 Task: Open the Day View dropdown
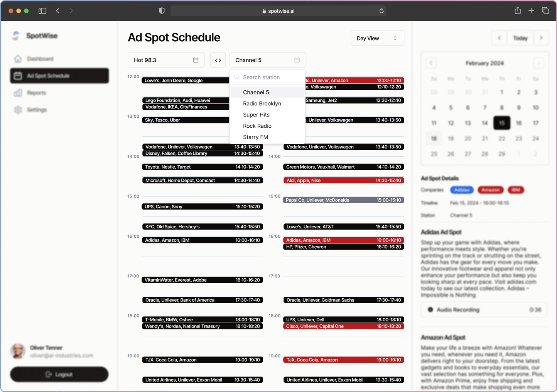(x=377, y=38)
